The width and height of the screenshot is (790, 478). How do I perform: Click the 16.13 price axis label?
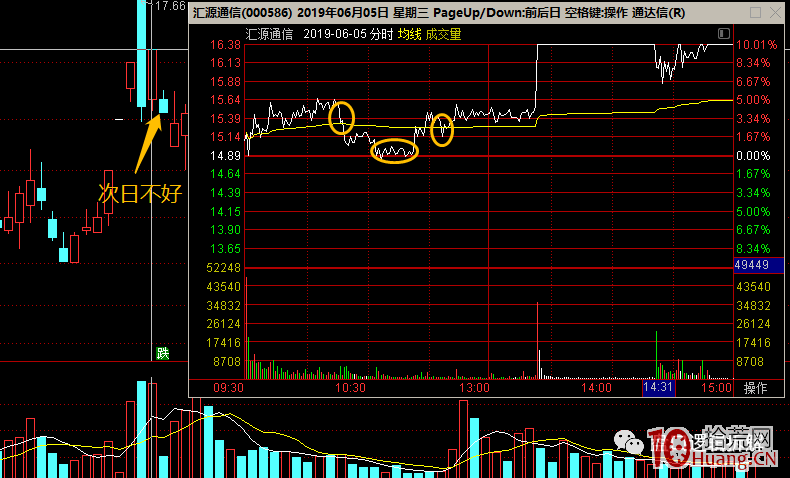click(x=225, y=62)
